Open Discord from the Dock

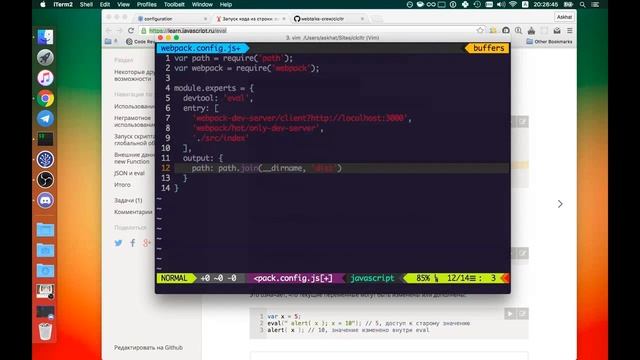tap(45, 200)
